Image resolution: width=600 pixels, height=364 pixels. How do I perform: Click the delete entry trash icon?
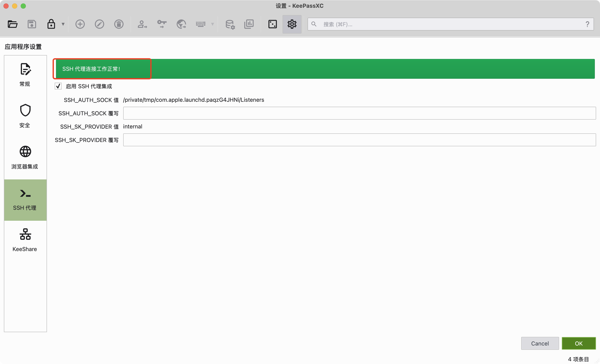(119, 24)
